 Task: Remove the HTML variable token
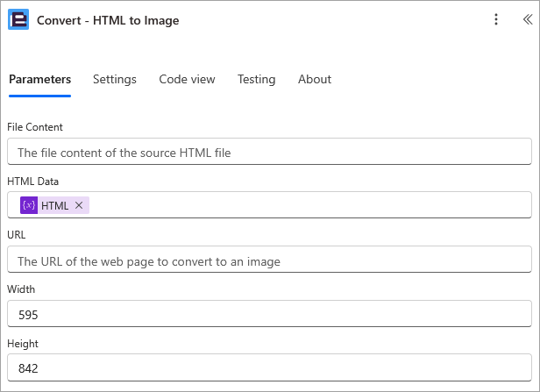pyautogui.click(x=79, y=205)
